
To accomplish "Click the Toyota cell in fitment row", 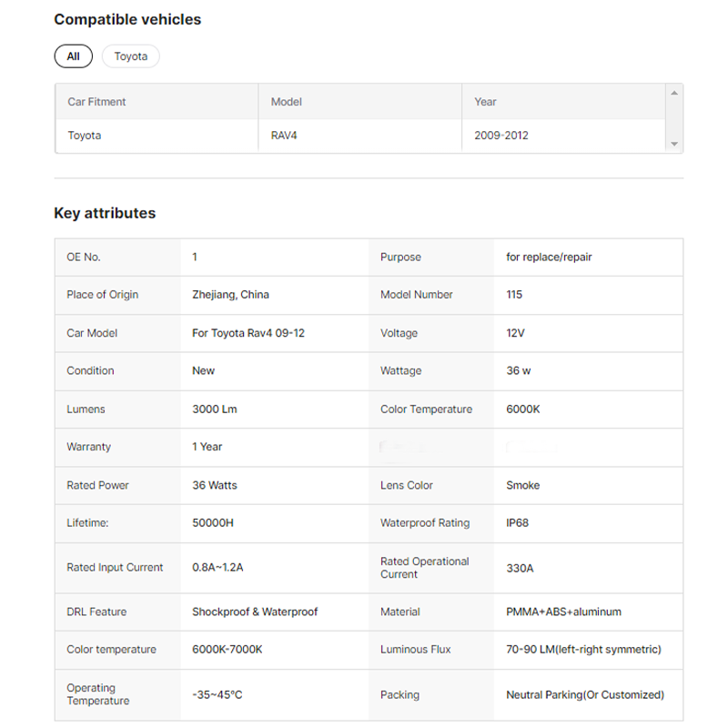I will coord(85,136).
